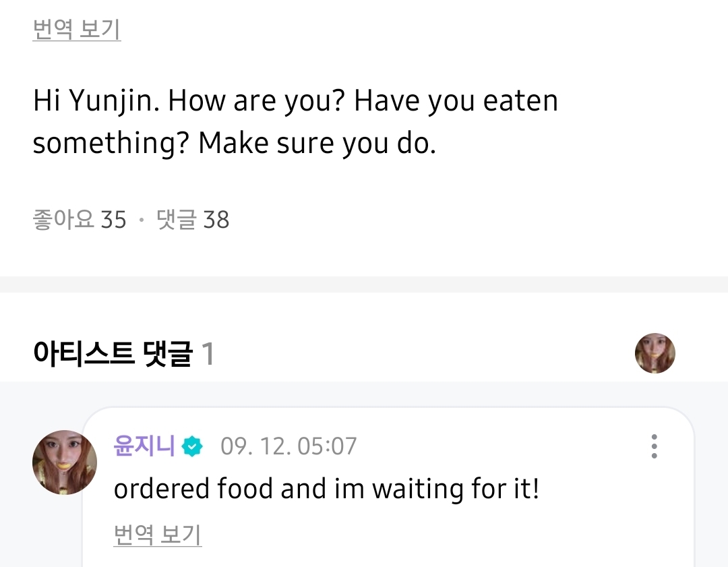Click the 'Have you eaten' text
Screen dimensions: 728x567
(456, 101)
